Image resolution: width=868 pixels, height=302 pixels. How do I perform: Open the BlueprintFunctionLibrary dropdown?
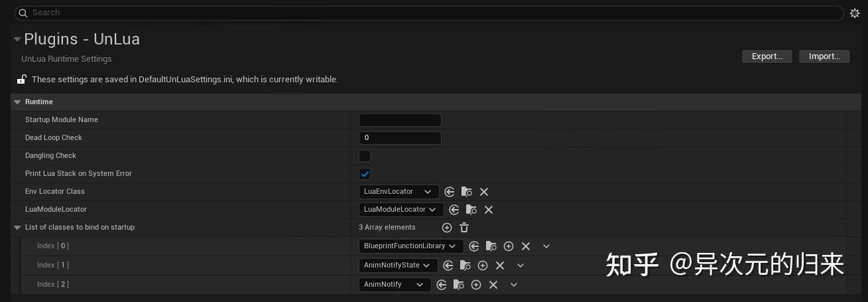tap(411, 246)
